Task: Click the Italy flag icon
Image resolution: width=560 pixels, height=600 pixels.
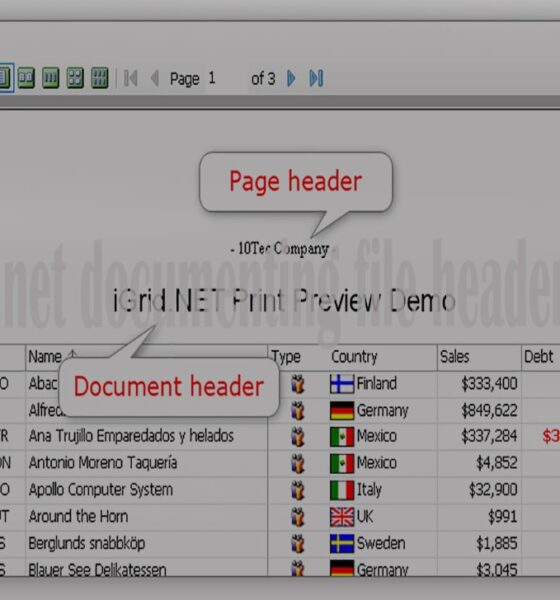Action: coord(342,491)
